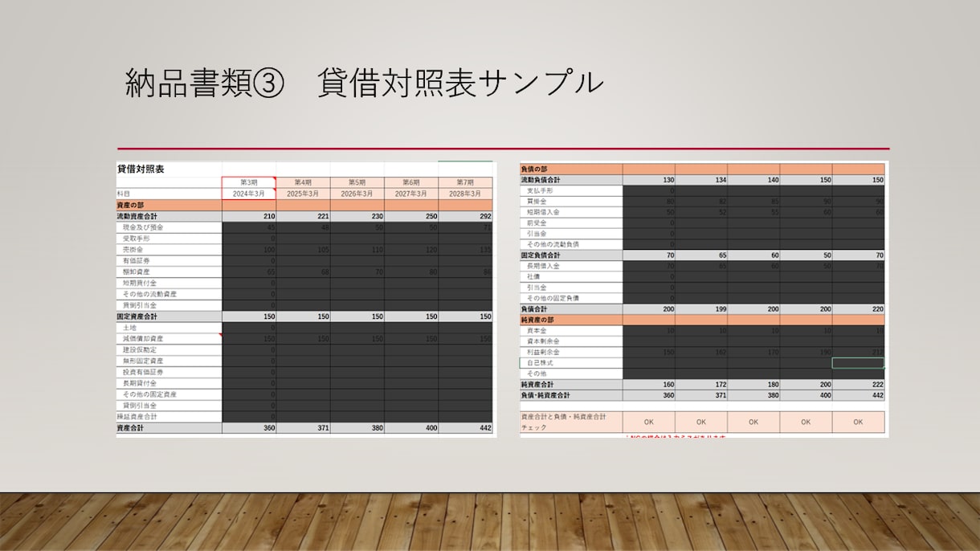
Task: Select the 利益剰余金 row label
Action: [x=571, y=353]
